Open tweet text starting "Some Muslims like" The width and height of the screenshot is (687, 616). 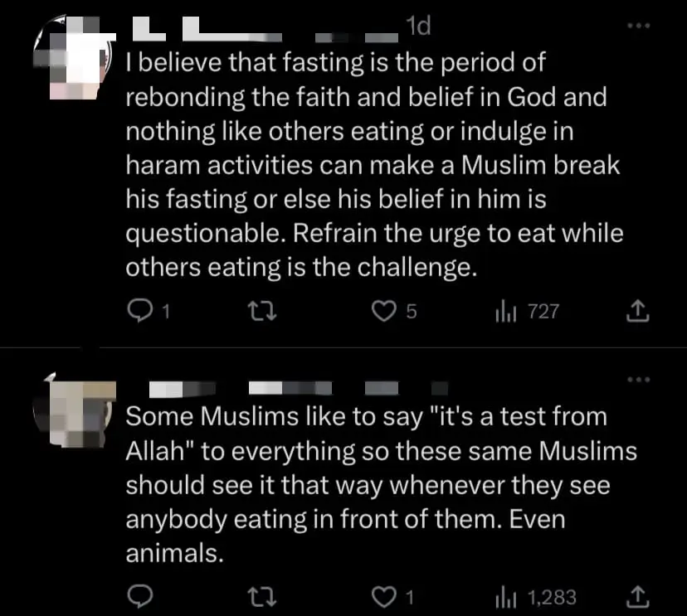(x=373, y=484)
